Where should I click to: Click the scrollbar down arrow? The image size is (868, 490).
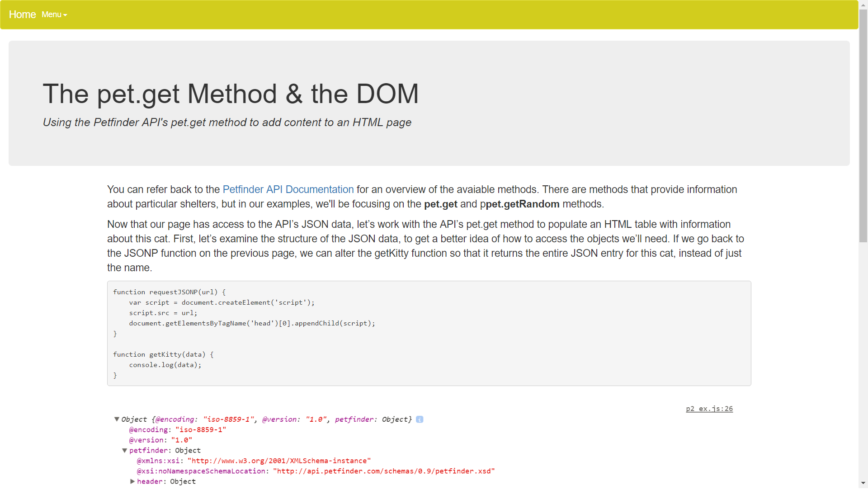[863, 483]
